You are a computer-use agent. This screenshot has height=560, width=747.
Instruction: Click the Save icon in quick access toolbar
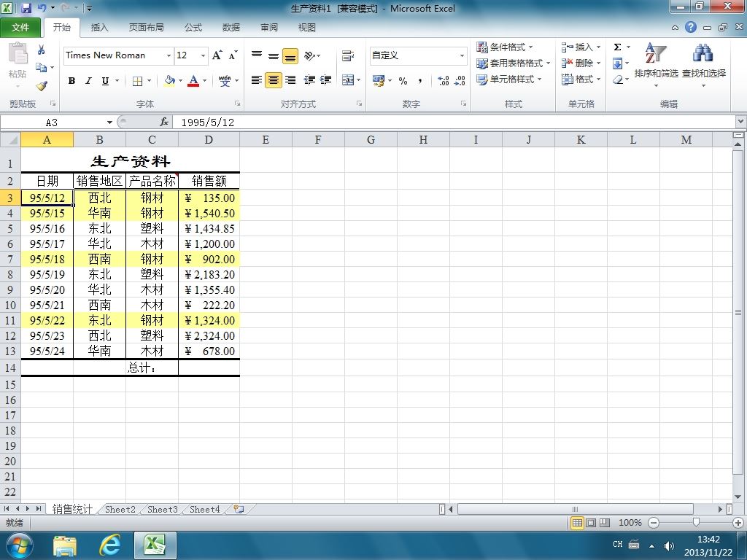click(26, 8)
